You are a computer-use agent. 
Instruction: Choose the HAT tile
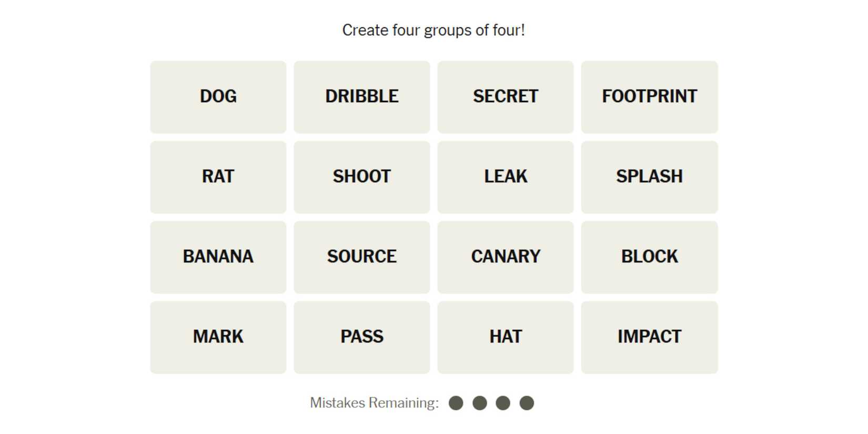tap(505, 337)
